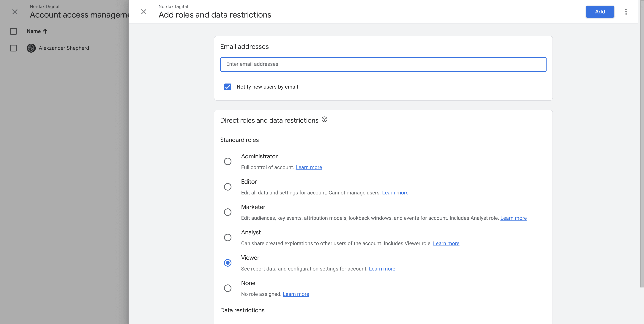This screenshot has width=644, height=324.
Task: Click the help icon beside Direct roles
Action: pos(324,120)
